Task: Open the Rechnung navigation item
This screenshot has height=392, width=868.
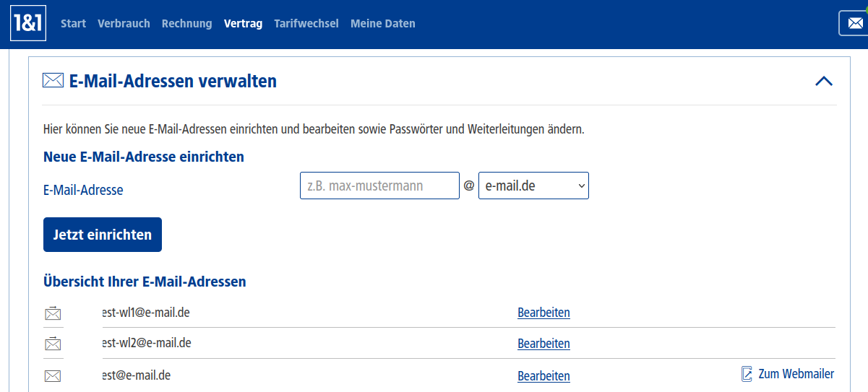Action: point(186,24)
